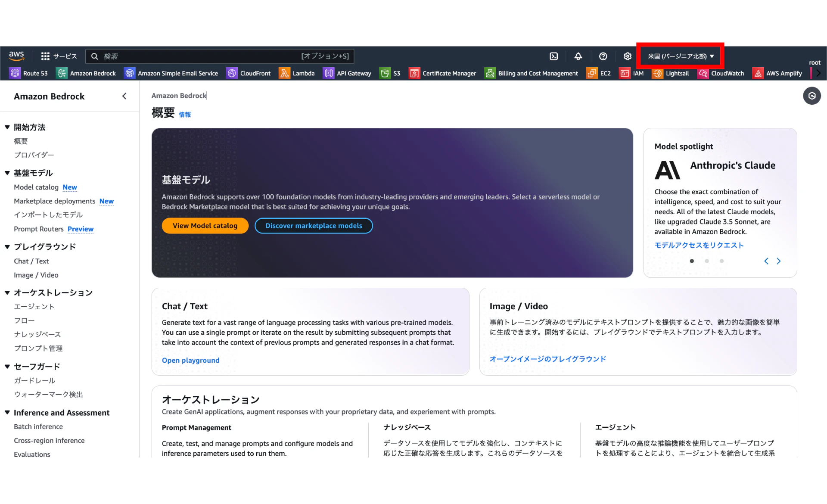Click the Open playground link

[190, 360]
